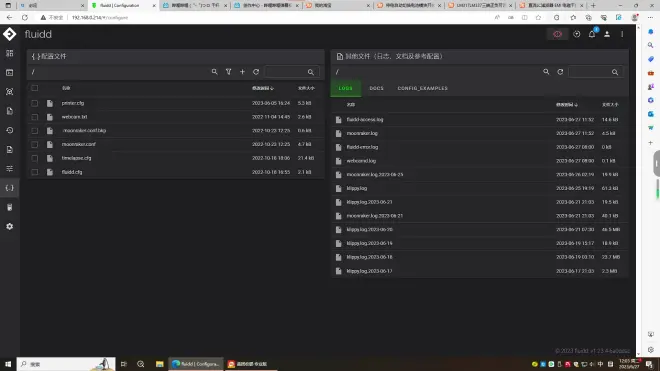Click file icon of printer.cfg
The height and width of the screenshot is (371, 660).
[50, 103]
